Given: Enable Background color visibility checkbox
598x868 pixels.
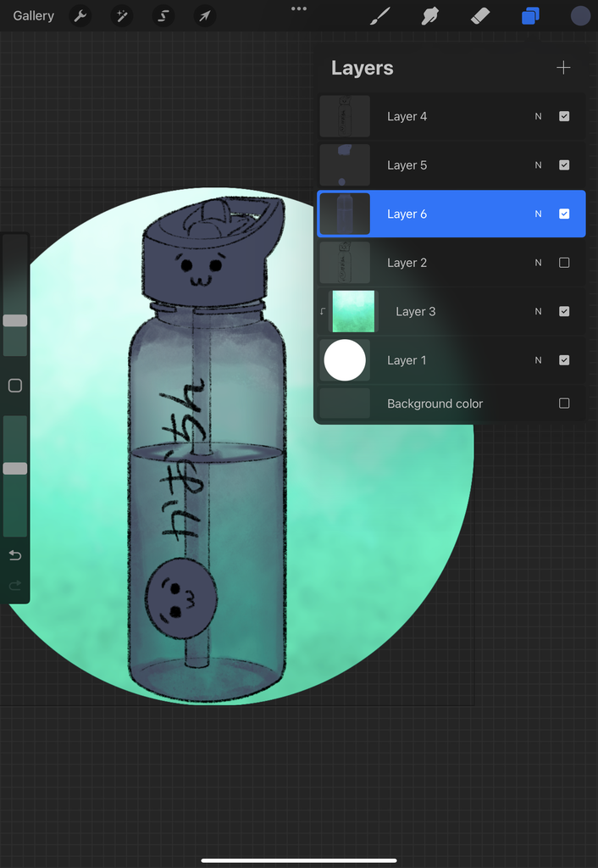Looking at the screenshot, I should click(564, 403).
